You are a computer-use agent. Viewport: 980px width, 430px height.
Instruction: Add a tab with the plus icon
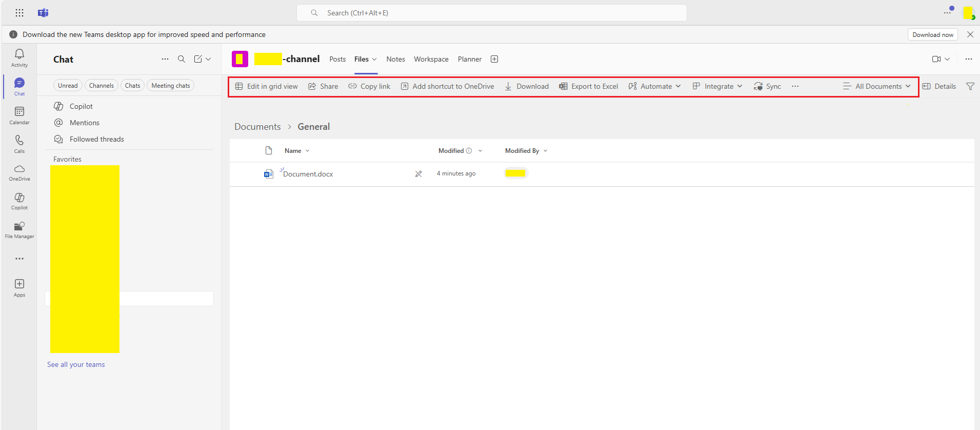click(x=494, y=59)
